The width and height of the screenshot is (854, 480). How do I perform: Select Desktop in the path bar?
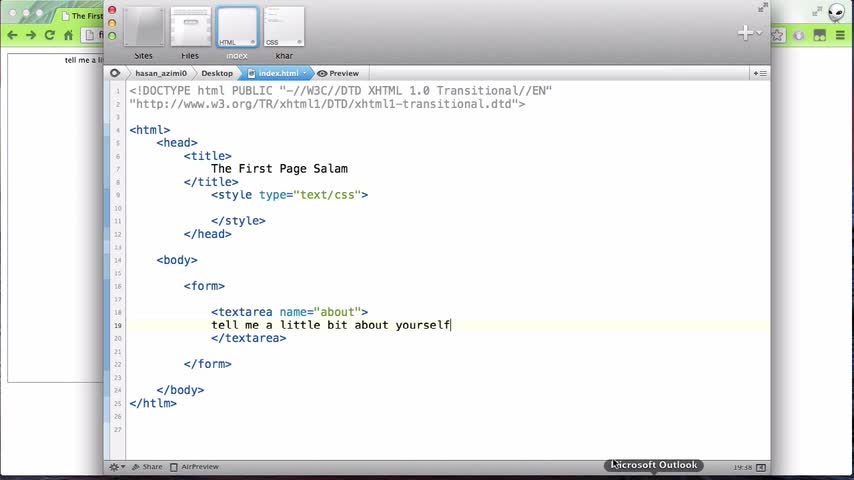pyautogui.click(x=217, y=73)
